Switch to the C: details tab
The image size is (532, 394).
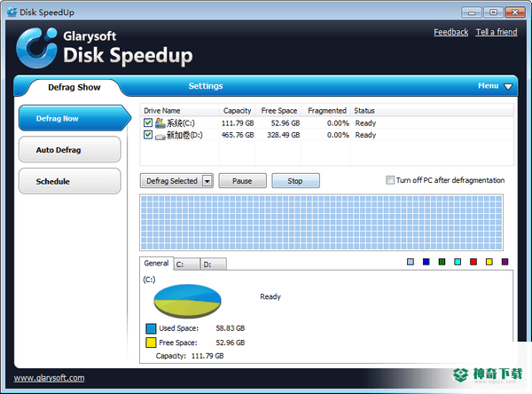(x=187, y=264)
